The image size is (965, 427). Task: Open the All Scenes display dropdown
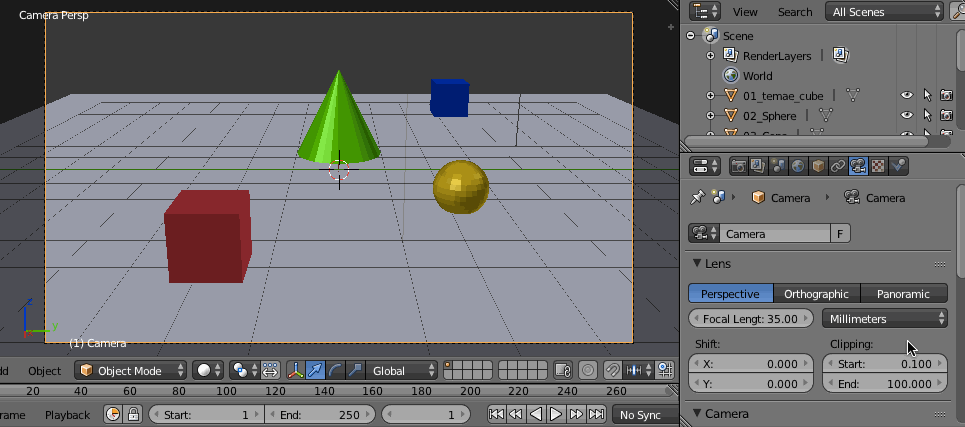coord(884,11)
